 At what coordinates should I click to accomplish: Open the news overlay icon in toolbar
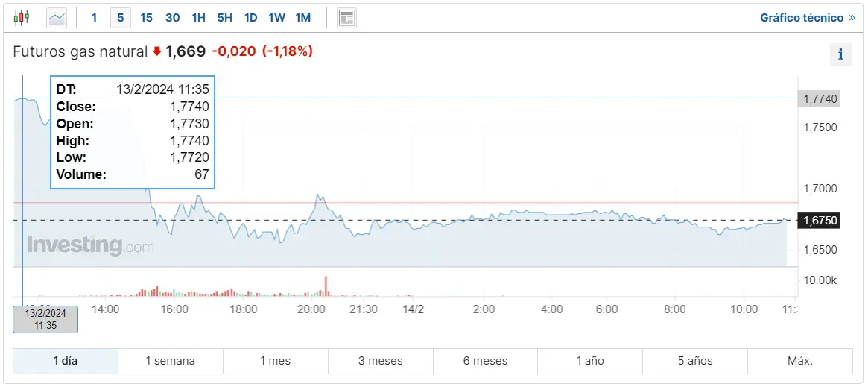coord(346,17)
